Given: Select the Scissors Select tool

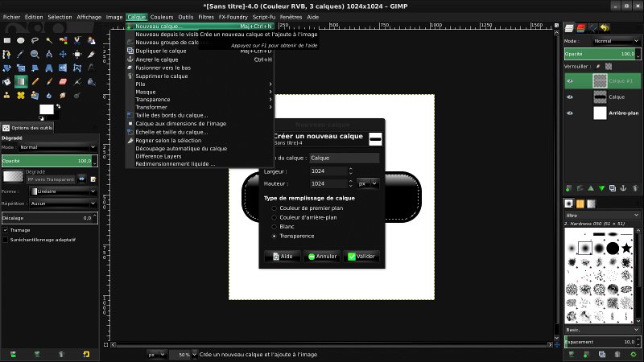Looking at the screenshot, I should tap(76, 40).
